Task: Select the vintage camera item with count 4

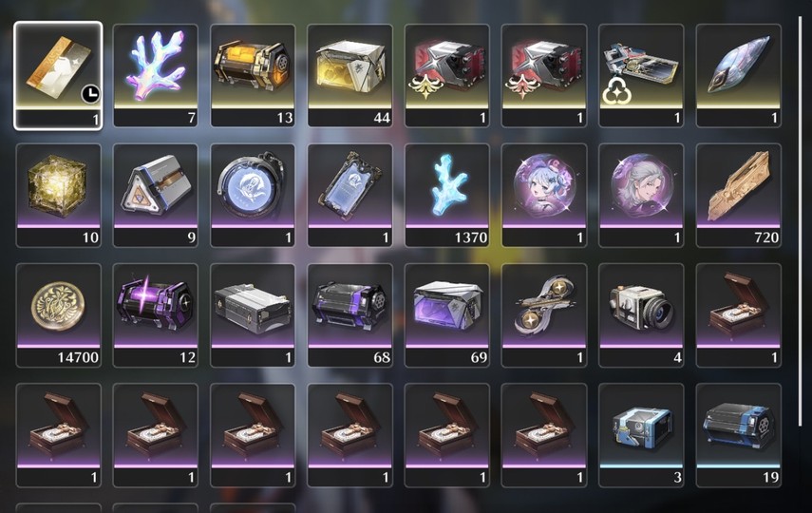Action: click(641, 315)
